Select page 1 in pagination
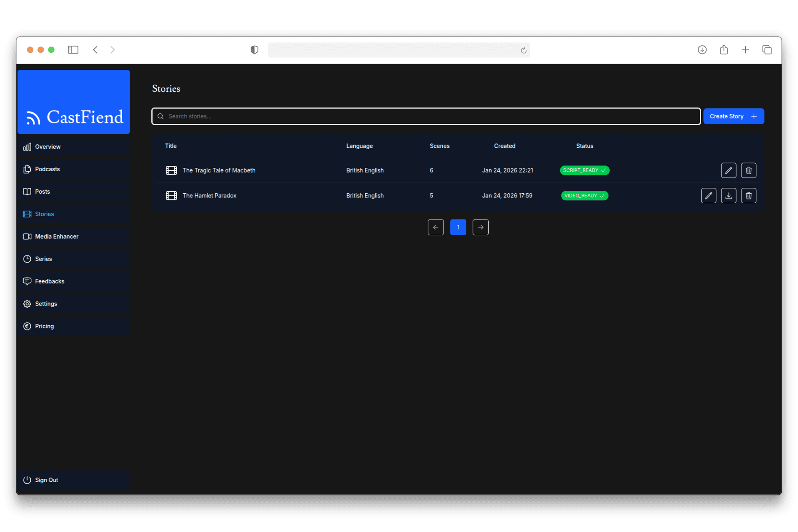798x532 pixels. pos(458,227)
